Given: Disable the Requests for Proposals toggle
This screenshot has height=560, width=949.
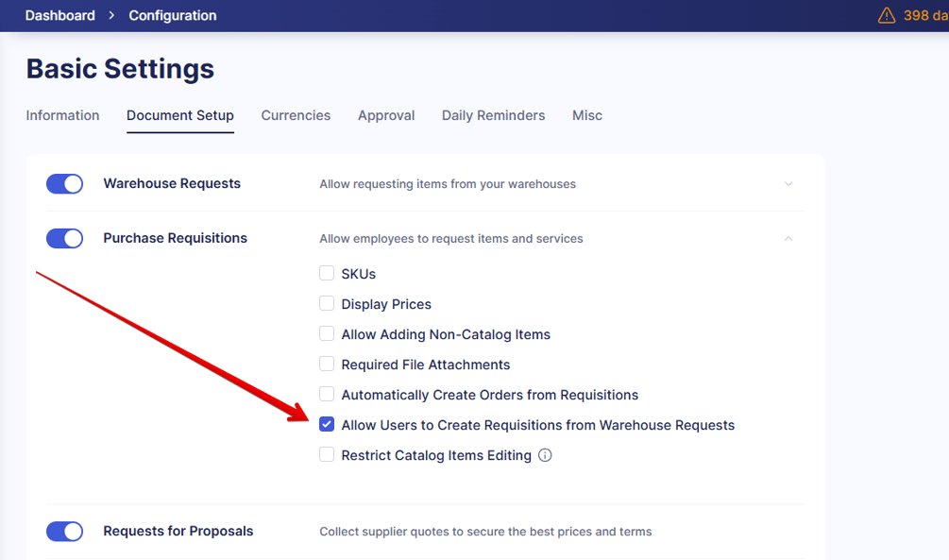Looking at the screenshot, I should pyautogui.click(x=64, y=531).
